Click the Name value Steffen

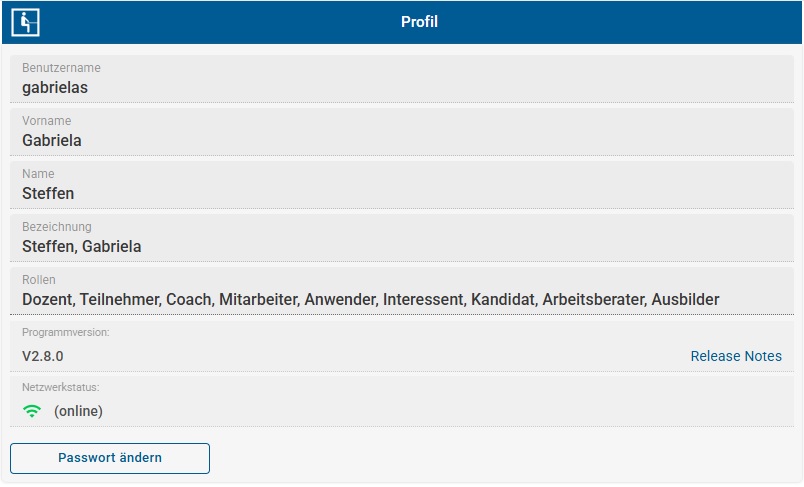(x=48, y=193)
